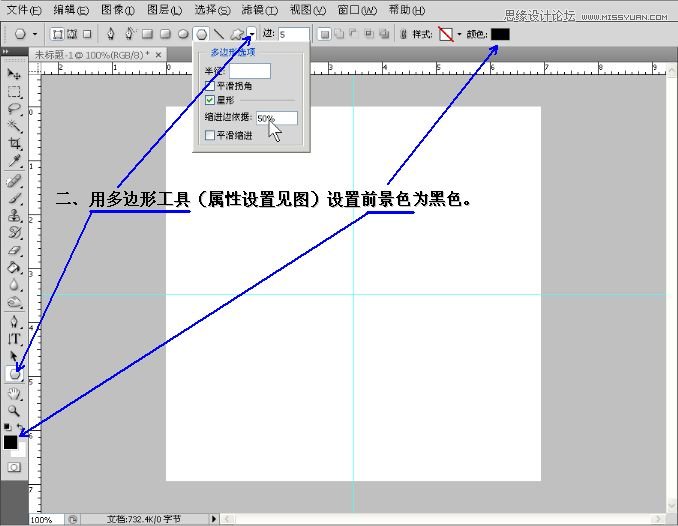Click the 未标题-1 document tab
The height and width of the screenshot is (526, 678).
[90, 54]
